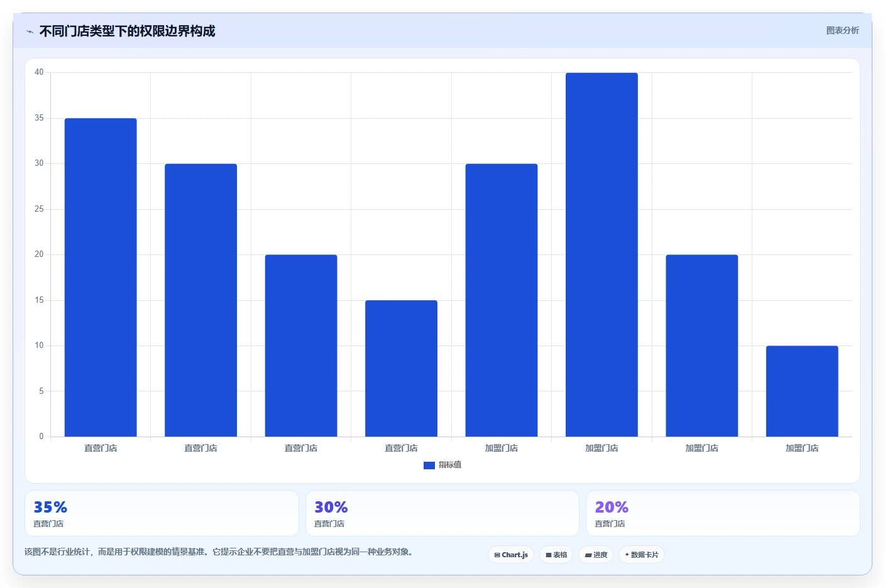This screenshot has height=588, width=885.
Task: Click the 数据卡片 tag pill
Action: point(642,555)
